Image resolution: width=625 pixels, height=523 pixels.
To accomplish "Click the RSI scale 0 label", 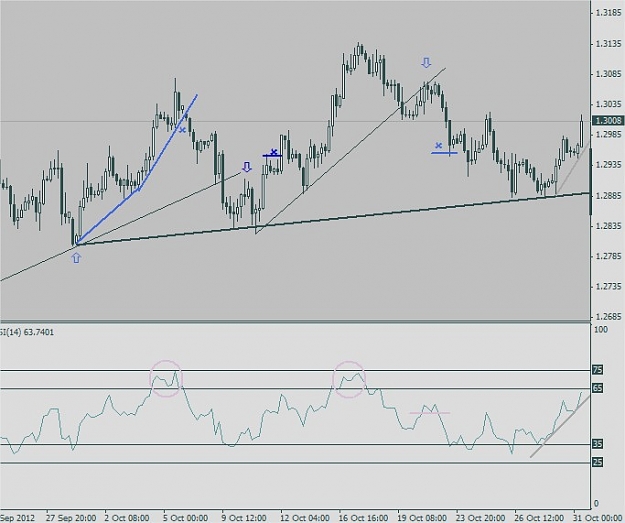I will click(596, 503).
